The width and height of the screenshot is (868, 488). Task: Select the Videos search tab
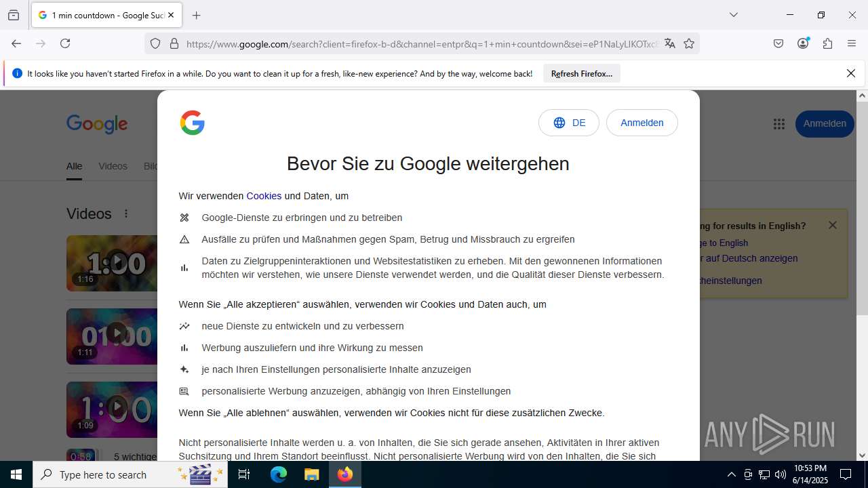click(113, 166)
